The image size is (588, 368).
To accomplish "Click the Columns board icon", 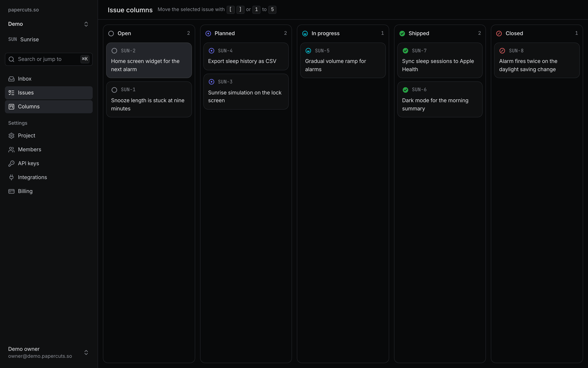I will click(x=11, y=107).
